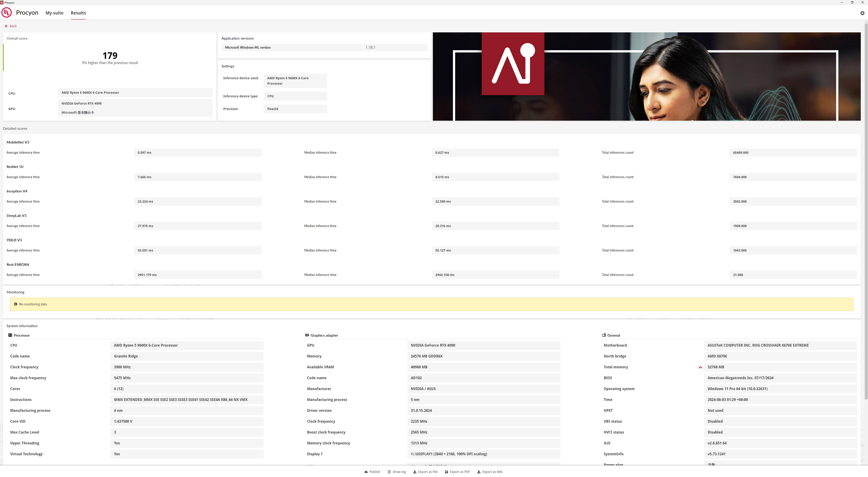This screenshot has width=868, height=477.
Task: Click the Microsoft Windows ML version 1.18.1 value
Action: 370,48
